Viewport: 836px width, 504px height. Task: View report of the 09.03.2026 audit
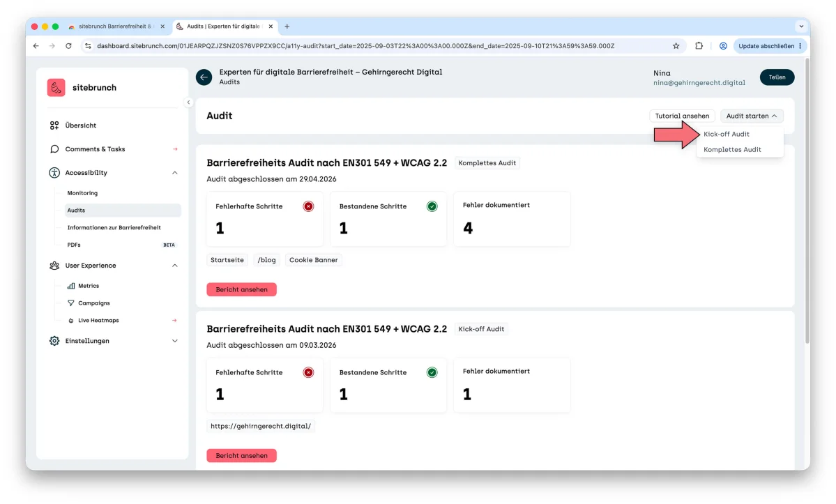coord(241,455)
